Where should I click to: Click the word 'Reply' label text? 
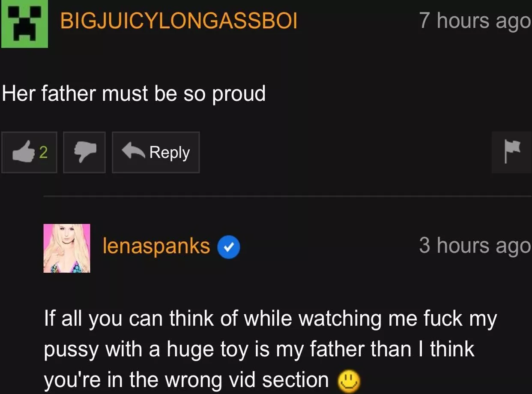point(169,153)
